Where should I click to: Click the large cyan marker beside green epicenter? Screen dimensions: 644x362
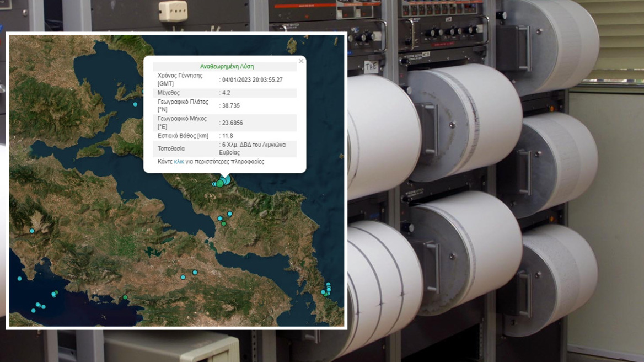[227, 180]
